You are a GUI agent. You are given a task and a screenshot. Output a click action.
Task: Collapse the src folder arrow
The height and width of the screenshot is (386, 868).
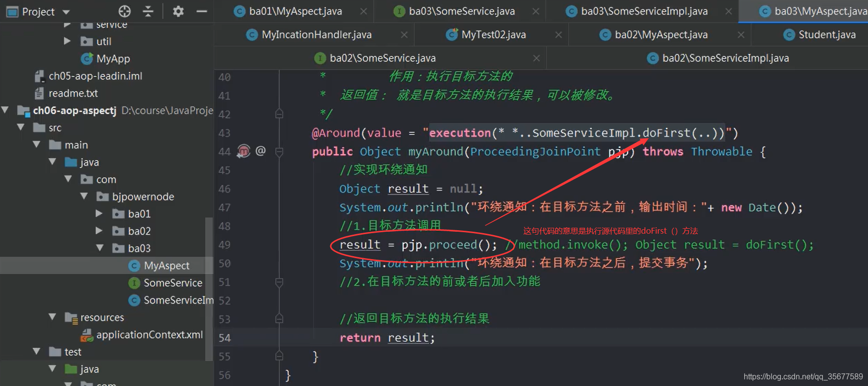point(21,127)
